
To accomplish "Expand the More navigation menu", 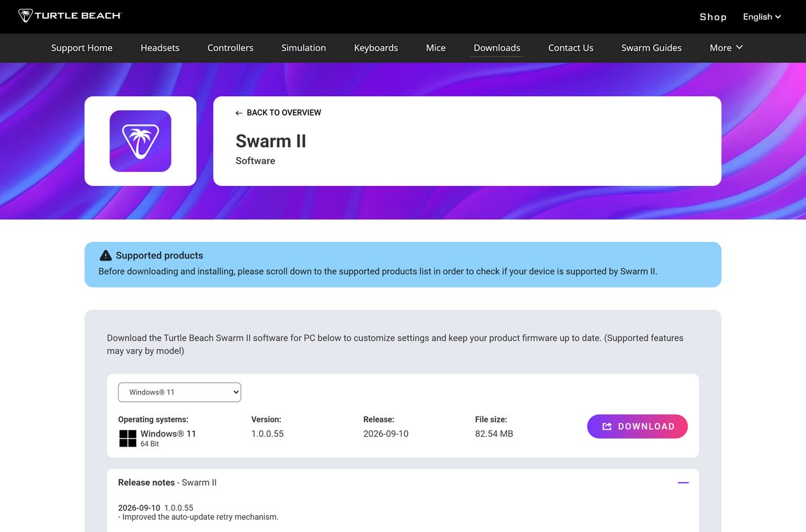I will pyautogui.click(x=726, y=48).
